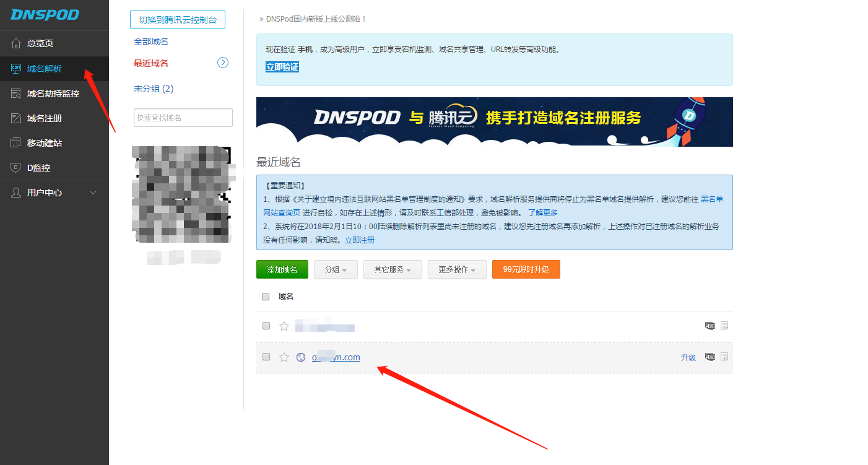Click the 最近域名 section heading
Viewport: 868px width, 465px height.
coord(279,162)
